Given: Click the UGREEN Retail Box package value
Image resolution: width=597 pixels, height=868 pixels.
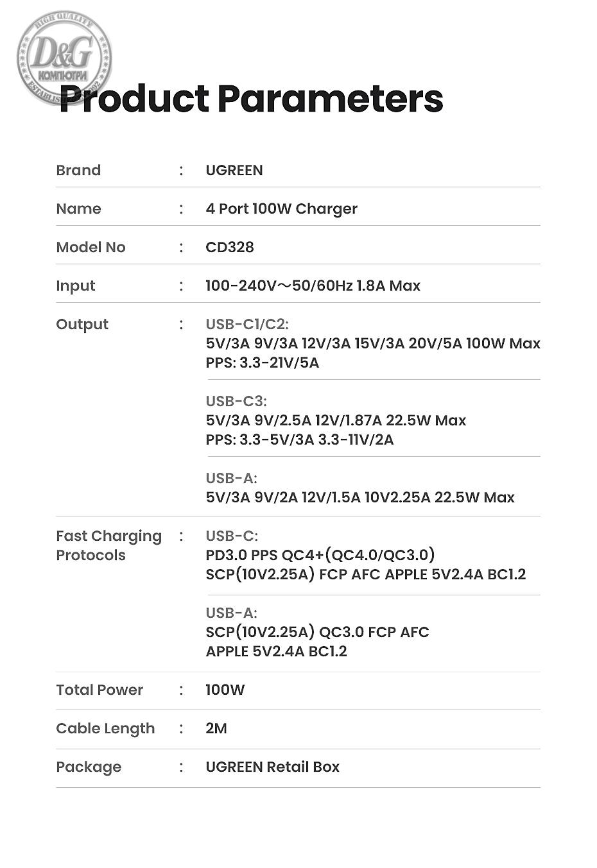Looking at the screenshot, I should [272, 767].
